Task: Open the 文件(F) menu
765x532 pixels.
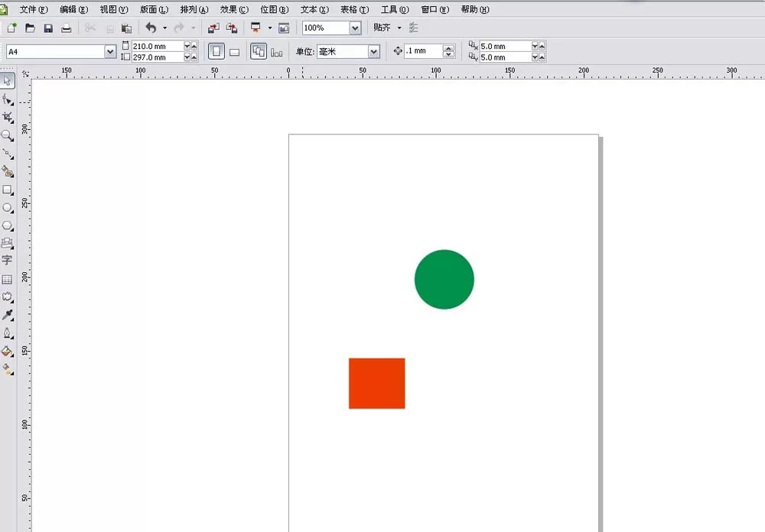Action: 34,9
